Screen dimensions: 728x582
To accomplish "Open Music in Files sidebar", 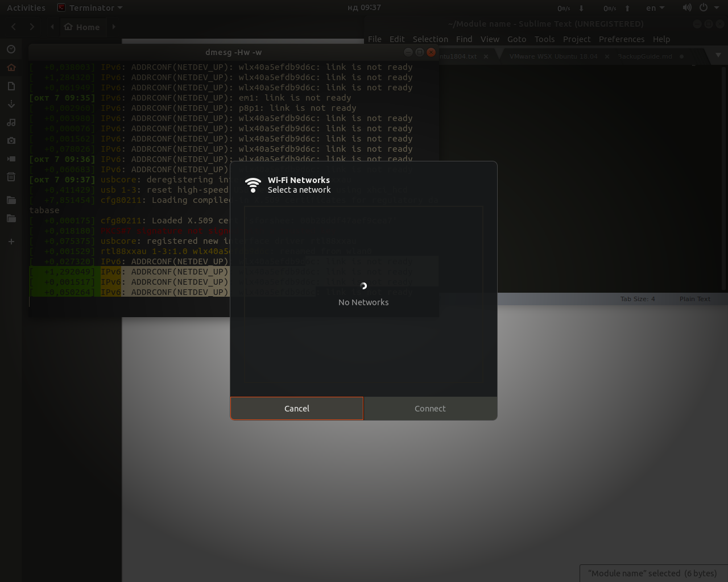I will click(11, 122).
